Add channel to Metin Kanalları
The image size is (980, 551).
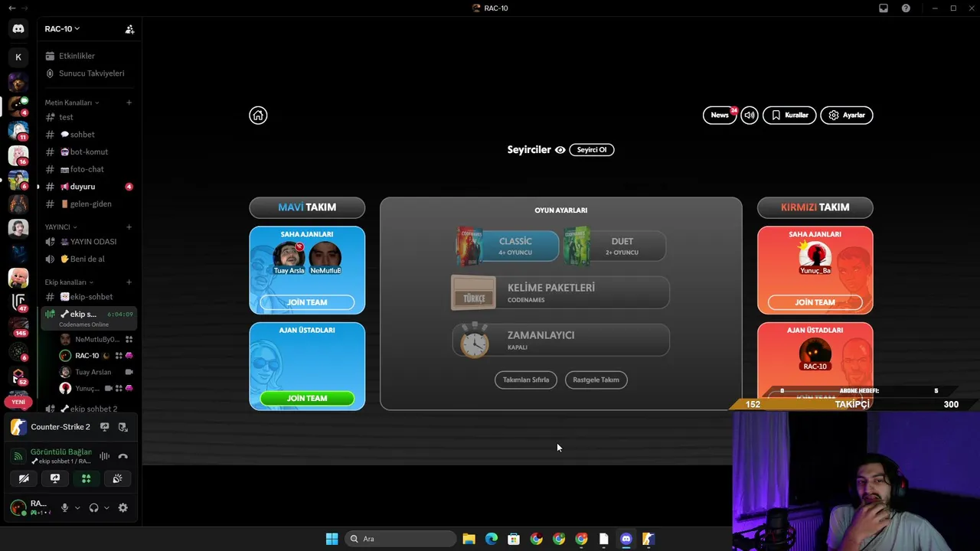pos(129,103)
